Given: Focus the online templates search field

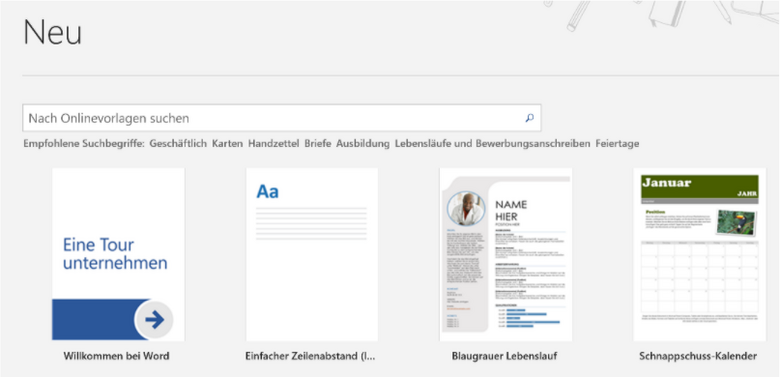Looking at the screenshot, I should click(282, 118).
